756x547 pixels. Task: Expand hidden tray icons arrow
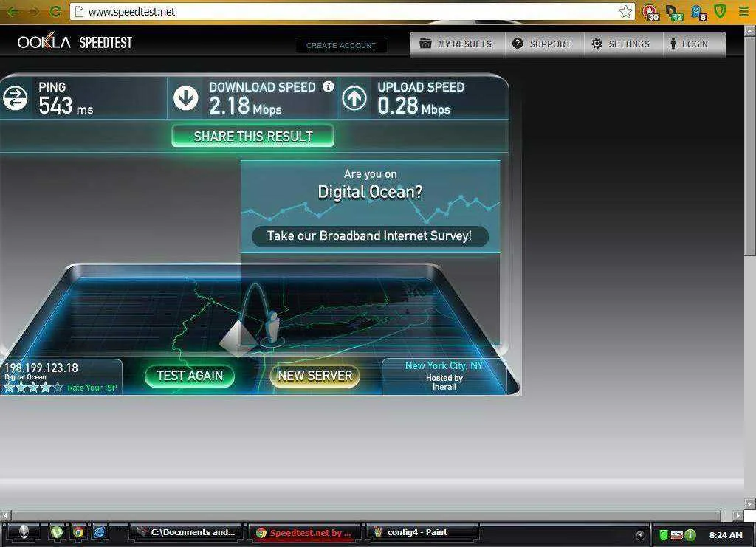pyautogui.click(x=640, y=534)
